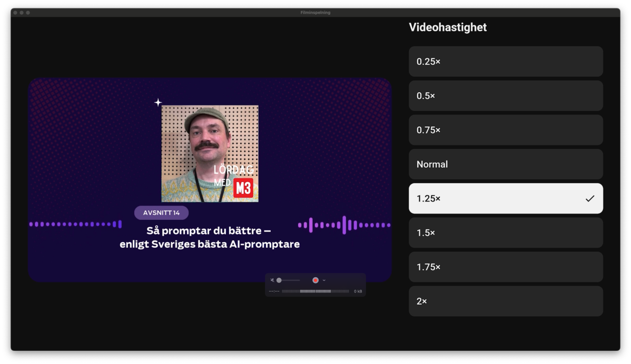Select the 0.5× playback speed

506,96
